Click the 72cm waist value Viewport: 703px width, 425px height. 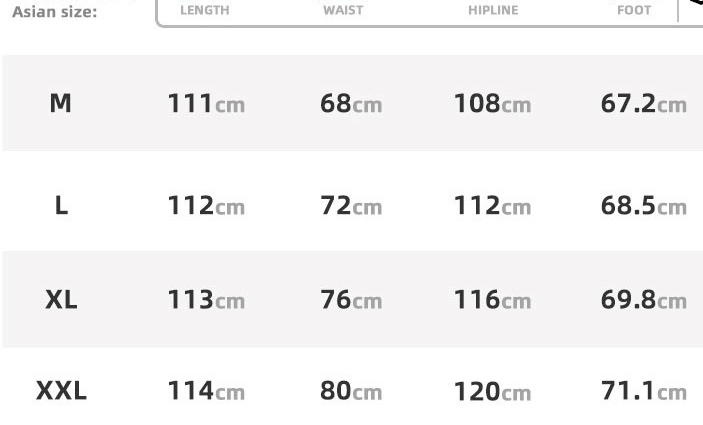[x=351, y=206]
